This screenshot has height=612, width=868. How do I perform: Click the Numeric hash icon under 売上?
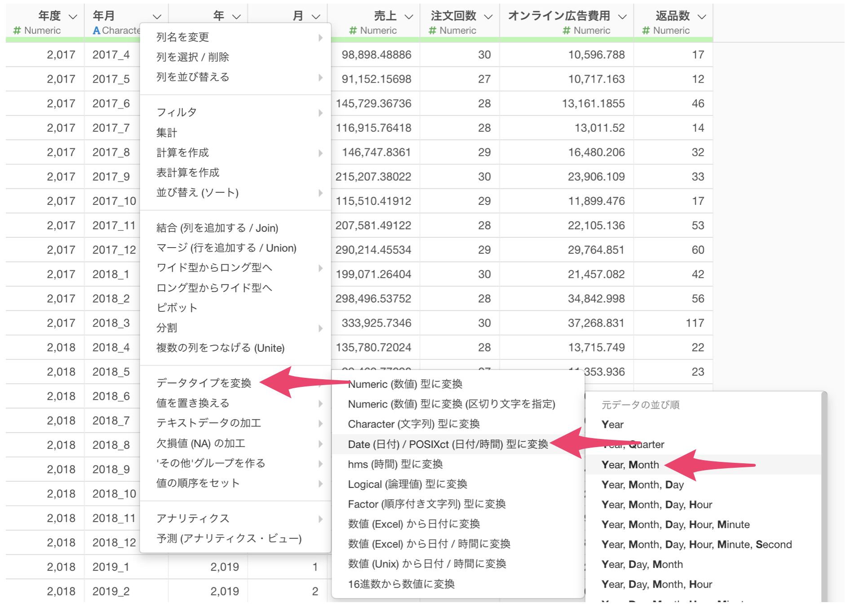click(353, 31)
